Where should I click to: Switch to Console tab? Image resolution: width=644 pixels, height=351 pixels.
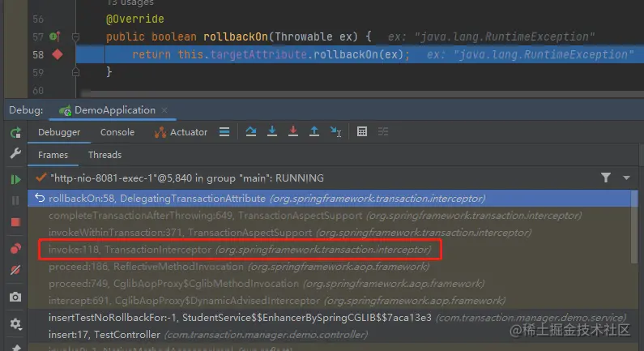(x=117, y=132)
